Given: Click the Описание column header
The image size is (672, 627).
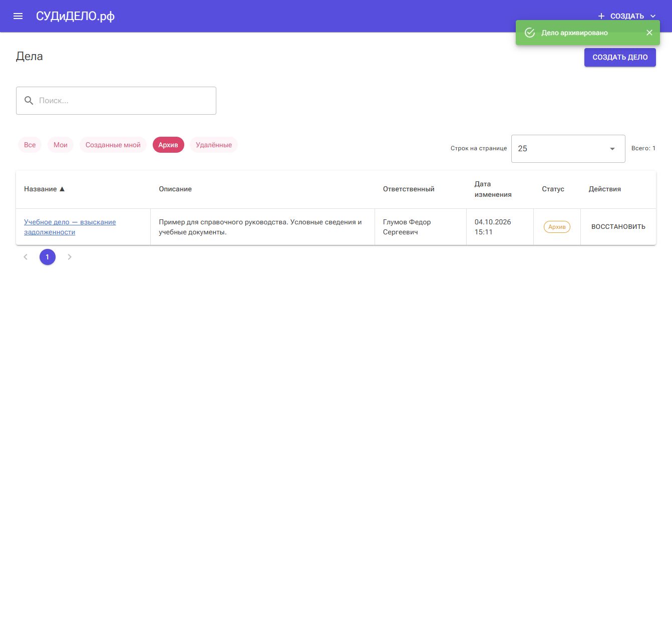Looking at the screenshot, I should coord(175,189).
